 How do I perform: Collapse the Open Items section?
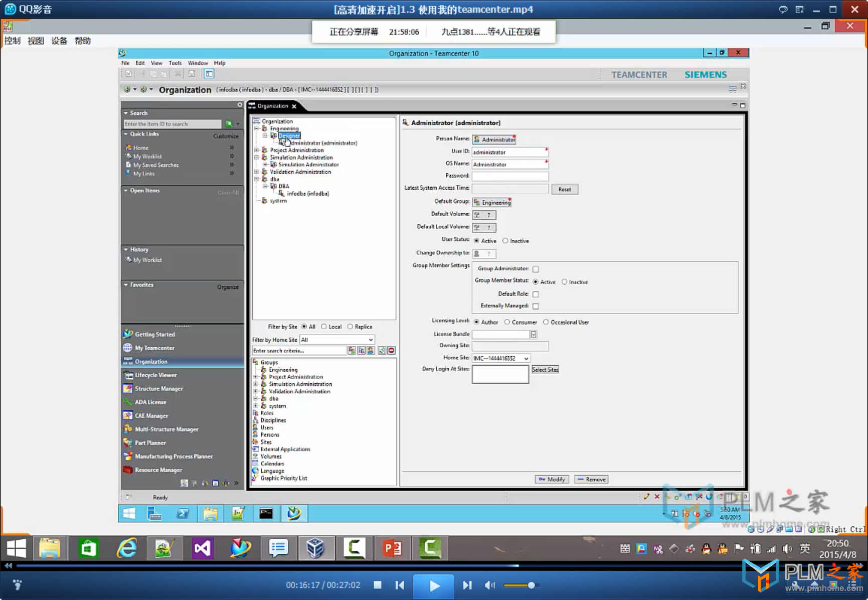tap(126, 191)
